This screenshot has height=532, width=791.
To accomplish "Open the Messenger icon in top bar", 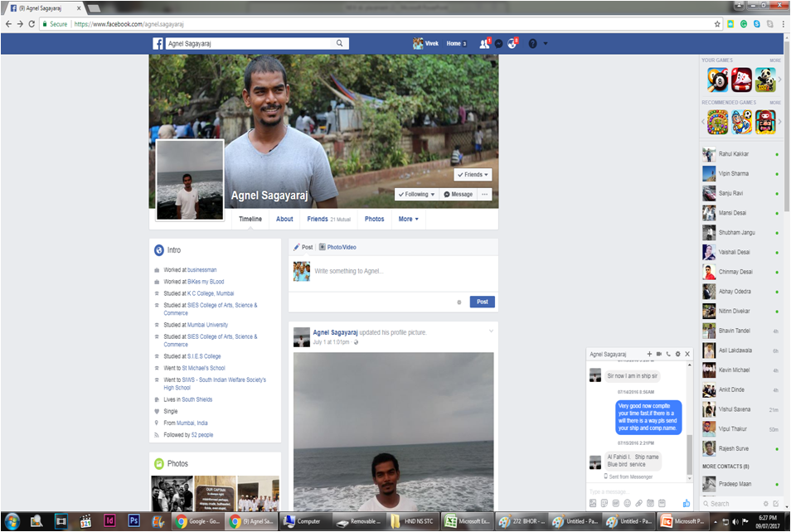I will pos(499,43).
